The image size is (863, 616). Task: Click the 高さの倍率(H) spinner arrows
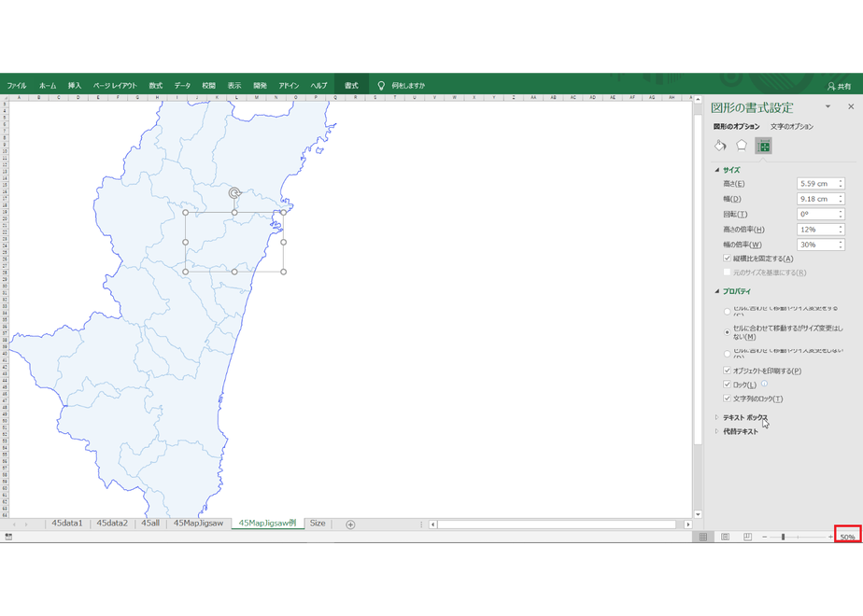841,230
